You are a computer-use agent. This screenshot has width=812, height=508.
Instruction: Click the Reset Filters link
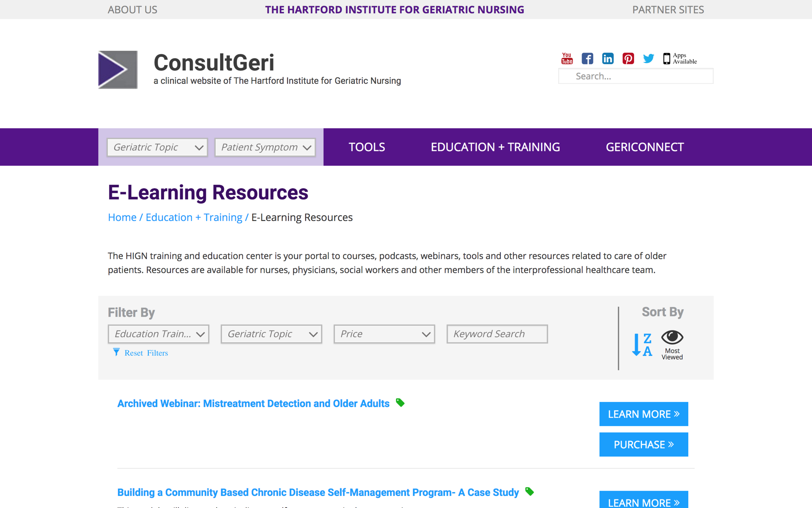coord(146,353)
